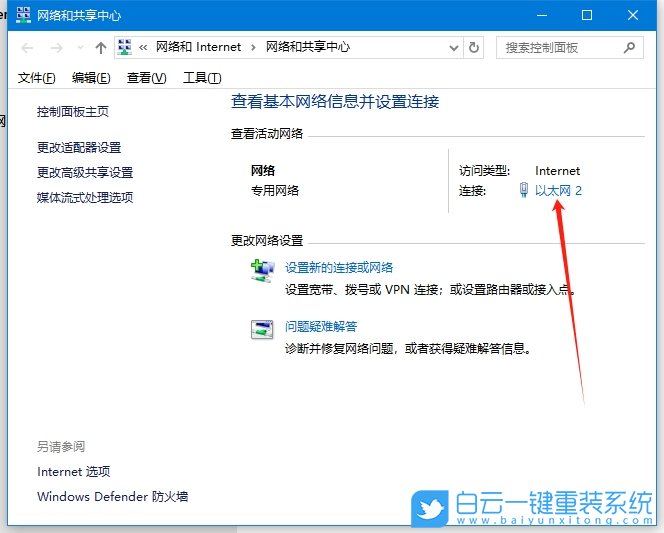
Task: Maximize the 网络和共享中心 window
Action: coord(587,15)
